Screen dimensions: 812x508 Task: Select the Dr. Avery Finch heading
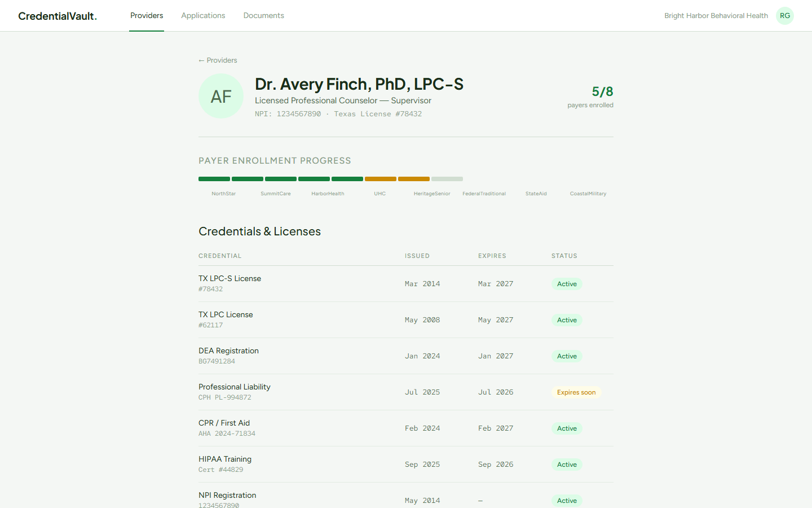359,84
